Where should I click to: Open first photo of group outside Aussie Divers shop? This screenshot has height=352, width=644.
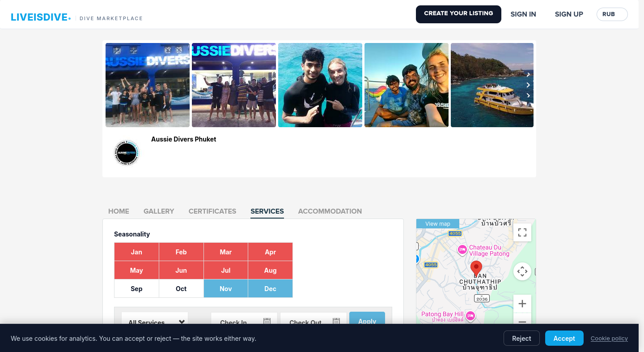point(148,85)
